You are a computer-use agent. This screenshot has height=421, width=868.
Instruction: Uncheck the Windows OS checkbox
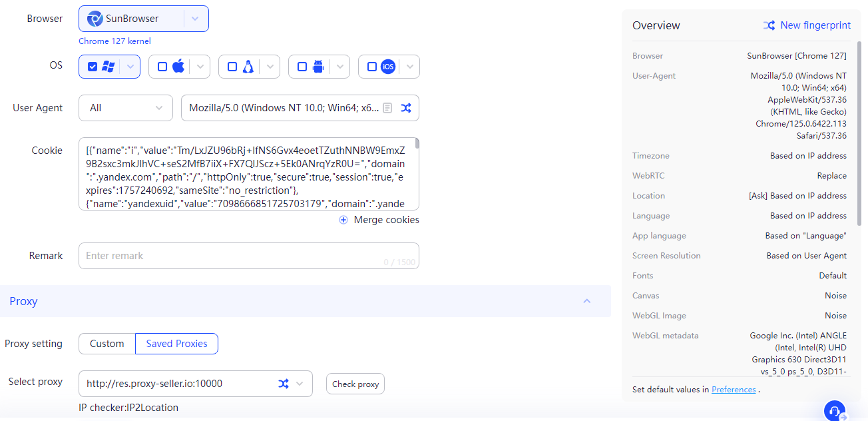coord(93,67)
